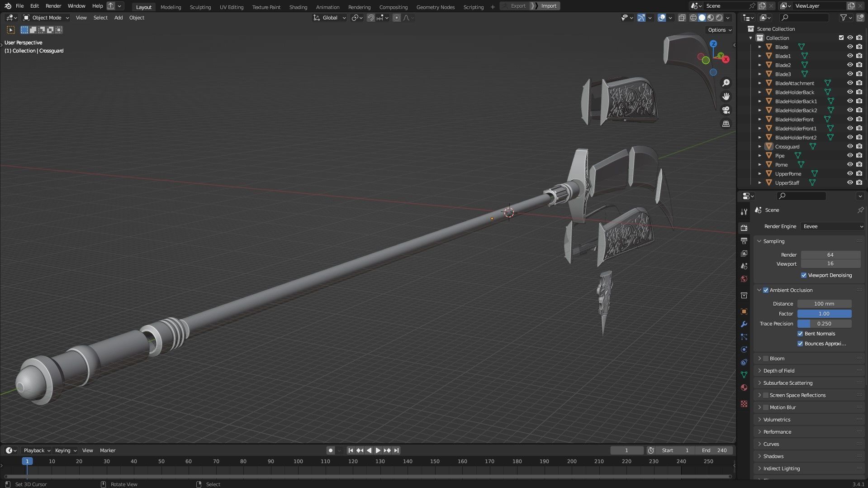Toggle camera view with the camera icon
Screen dimensions: 868x488
pos(726,110)
